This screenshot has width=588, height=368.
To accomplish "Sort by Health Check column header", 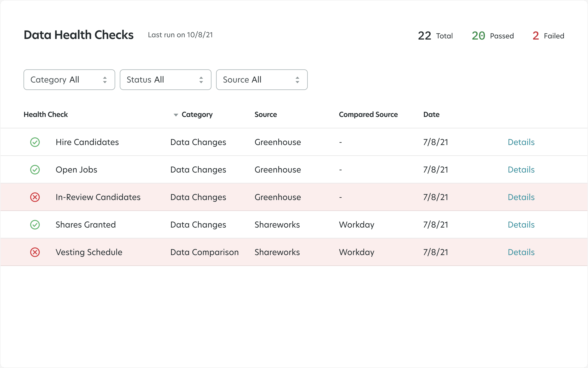I will (45, 114).
